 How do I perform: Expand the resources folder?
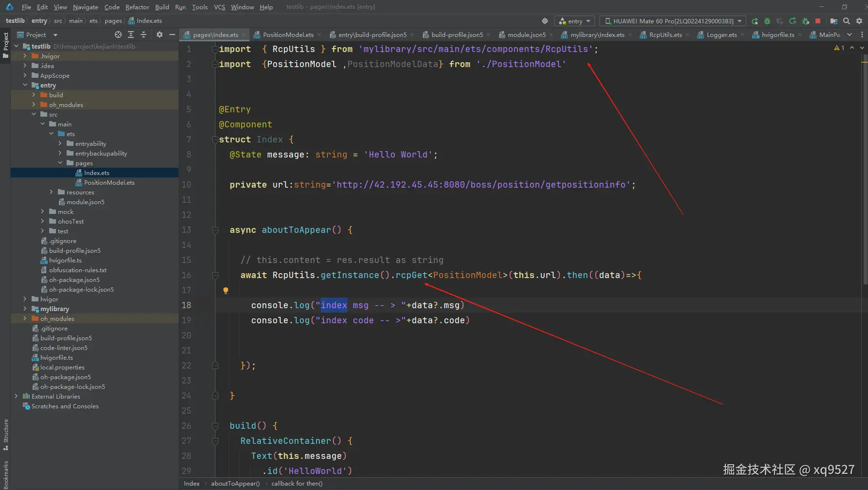(51, 192)
